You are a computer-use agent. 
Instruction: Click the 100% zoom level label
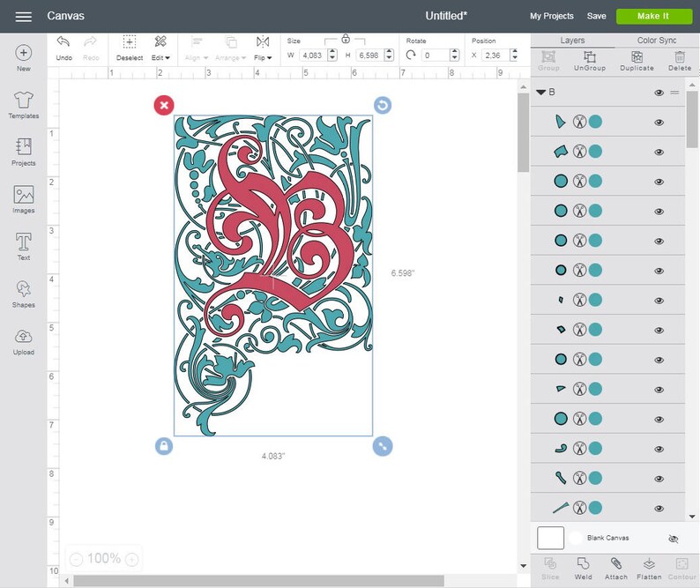(x=103, y=559)
